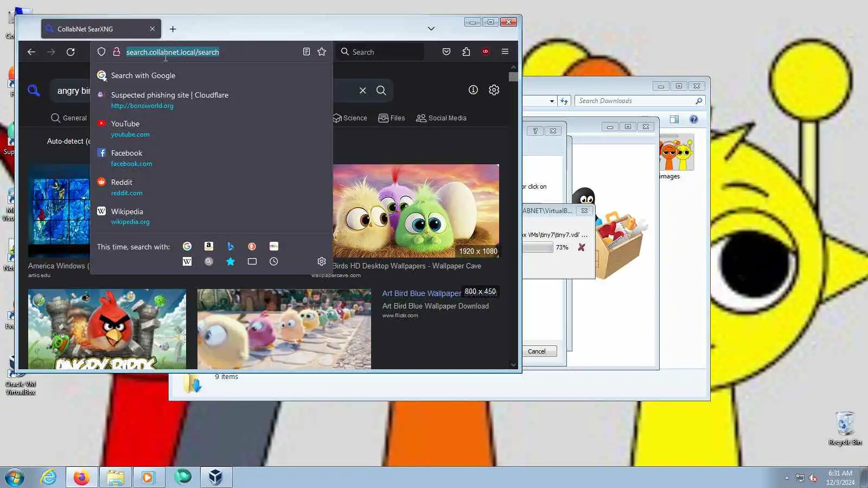Select the Suspected phishing site suggestion
This screenshot has height=488, width=868.
(x=211, y=100)
